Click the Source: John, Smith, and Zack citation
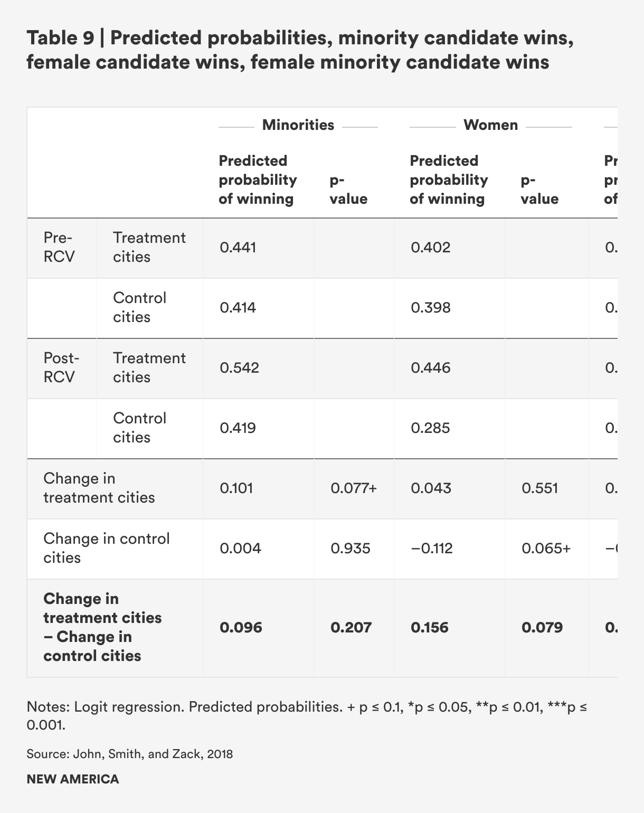Screen dimensions: 644x813 pos(129,754)
